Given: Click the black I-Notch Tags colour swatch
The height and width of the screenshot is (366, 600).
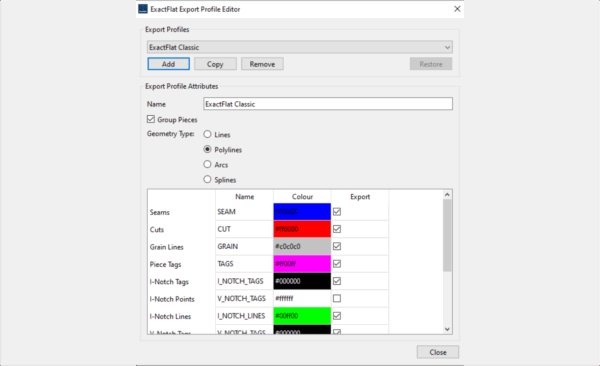Looking at the screenshot, I should point(302,281).
